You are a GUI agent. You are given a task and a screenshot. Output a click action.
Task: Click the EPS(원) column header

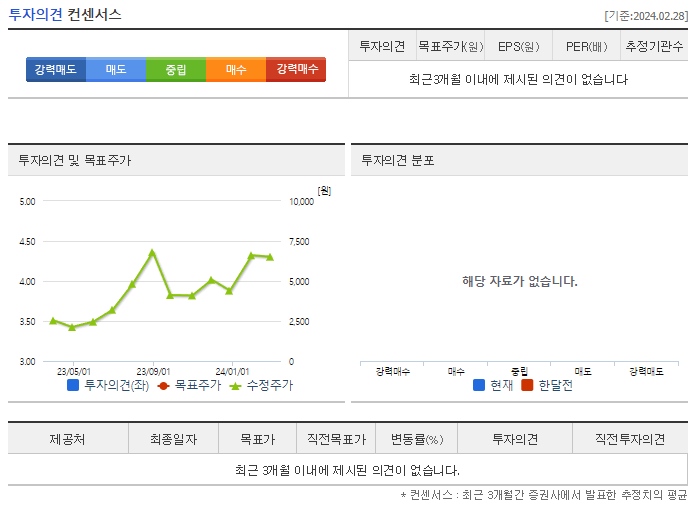518,46
